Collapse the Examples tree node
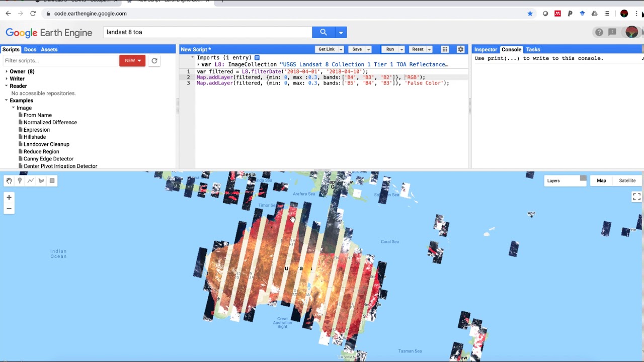 (7, 101)
